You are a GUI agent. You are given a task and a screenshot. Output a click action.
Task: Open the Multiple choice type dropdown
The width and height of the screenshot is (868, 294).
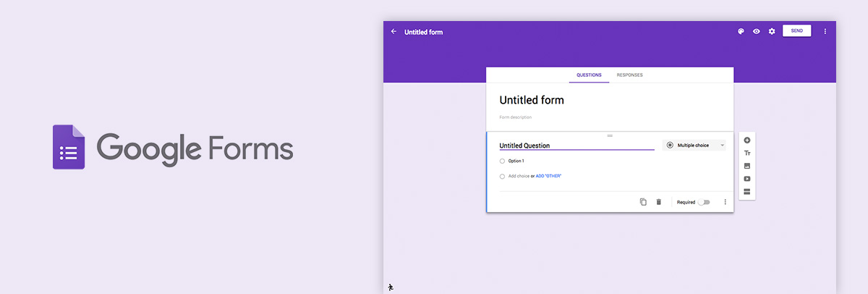694,145
